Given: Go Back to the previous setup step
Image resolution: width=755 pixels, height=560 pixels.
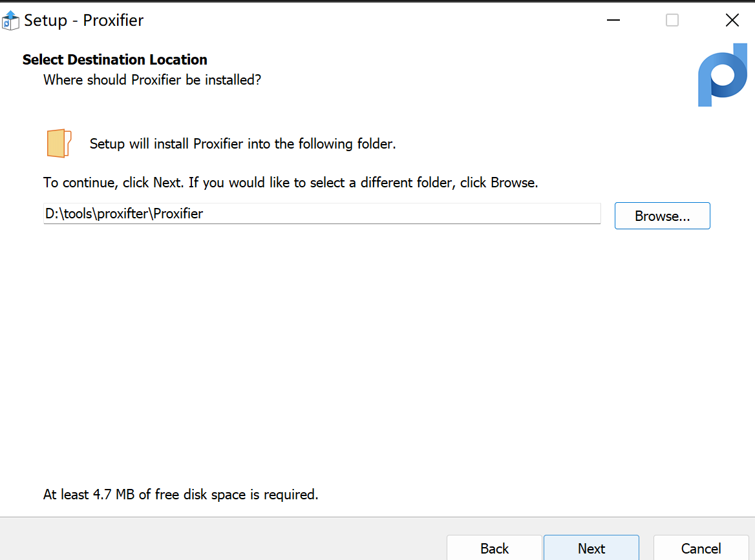Looking at the screenshot, I should 494,548.
